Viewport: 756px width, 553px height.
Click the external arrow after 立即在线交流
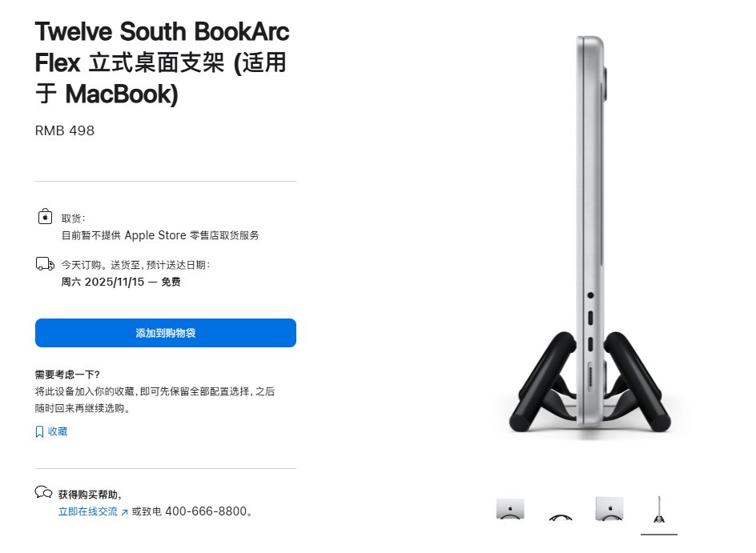(x=124, y=512)
